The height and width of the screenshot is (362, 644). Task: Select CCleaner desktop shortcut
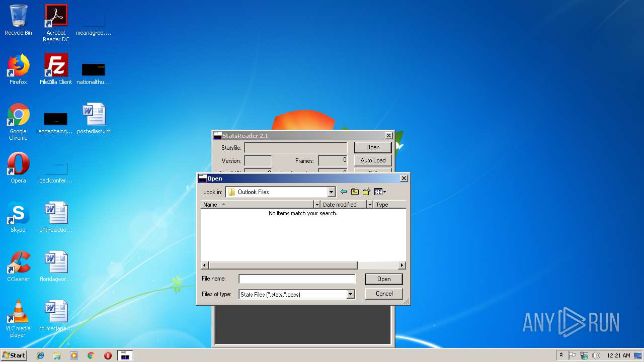(x=18, y=266)
